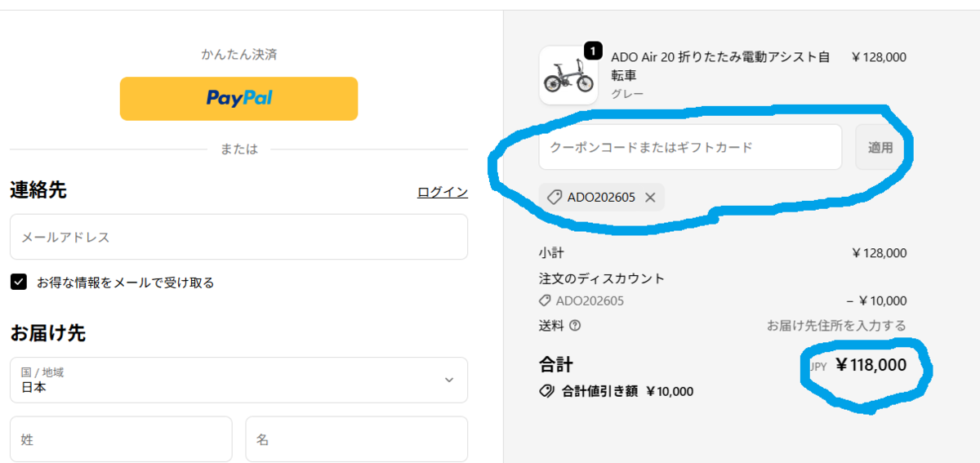
Task: Pay with the yellow PayPal button
Action: point(238,99)
